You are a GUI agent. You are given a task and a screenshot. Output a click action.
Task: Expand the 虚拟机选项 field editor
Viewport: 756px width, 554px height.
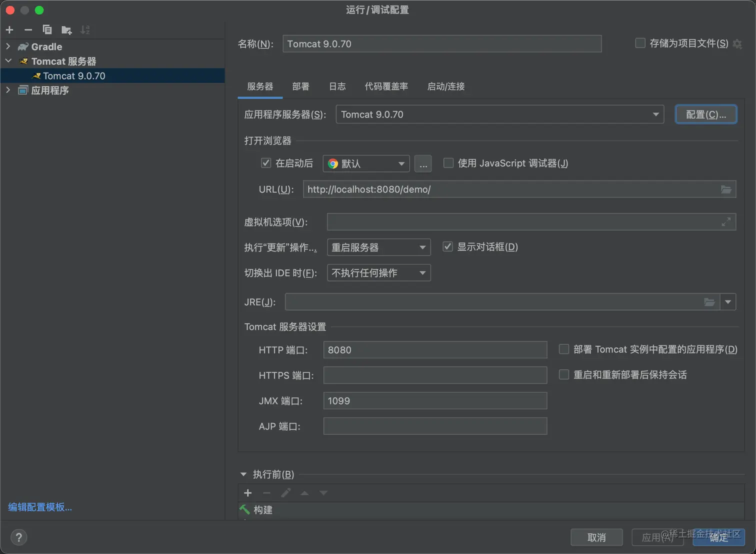pyautogui.click(x=726, y=222)
